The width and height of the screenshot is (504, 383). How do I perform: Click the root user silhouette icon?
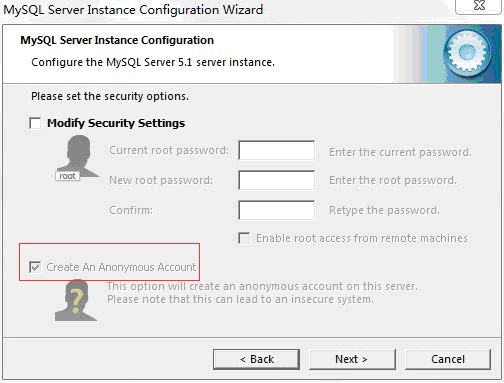point(78,156)
